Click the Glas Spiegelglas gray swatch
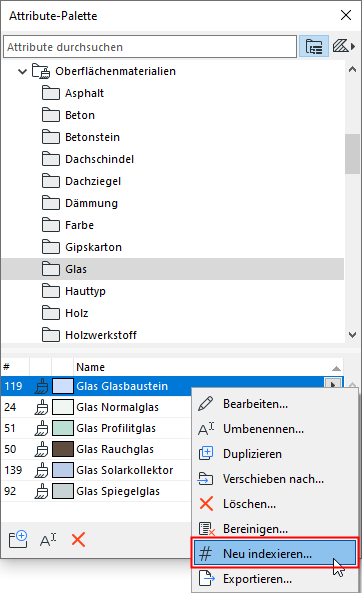Screen dimensions: 362x593 click(62, 491)
